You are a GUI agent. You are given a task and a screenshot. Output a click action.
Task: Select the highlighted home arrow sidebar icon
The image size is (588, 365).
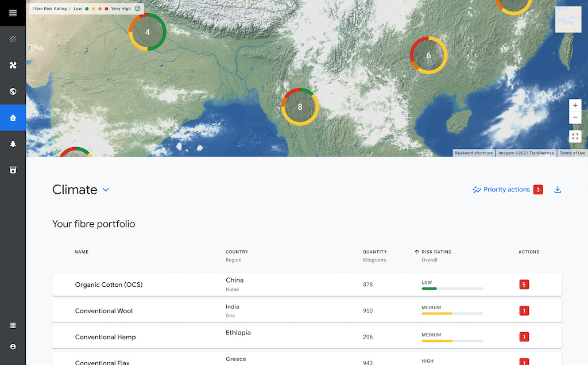(13, 118)
